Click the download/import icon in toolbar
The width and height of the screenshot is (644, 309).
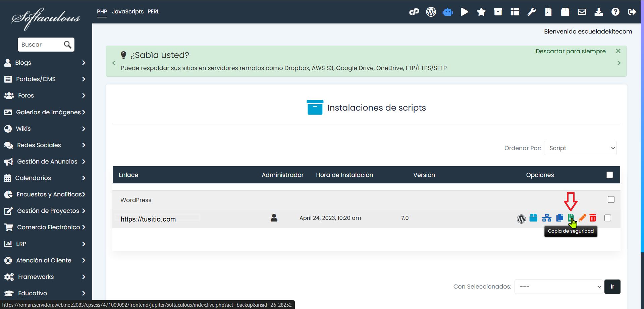click(599, 12)
